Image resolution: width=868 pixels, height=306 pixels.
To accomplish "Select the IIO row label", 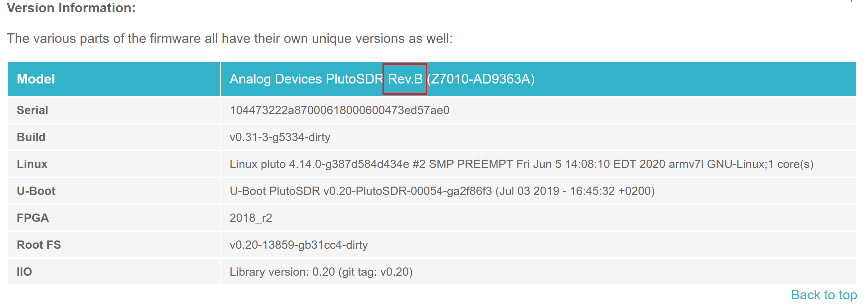I will (x=24, y=272).
